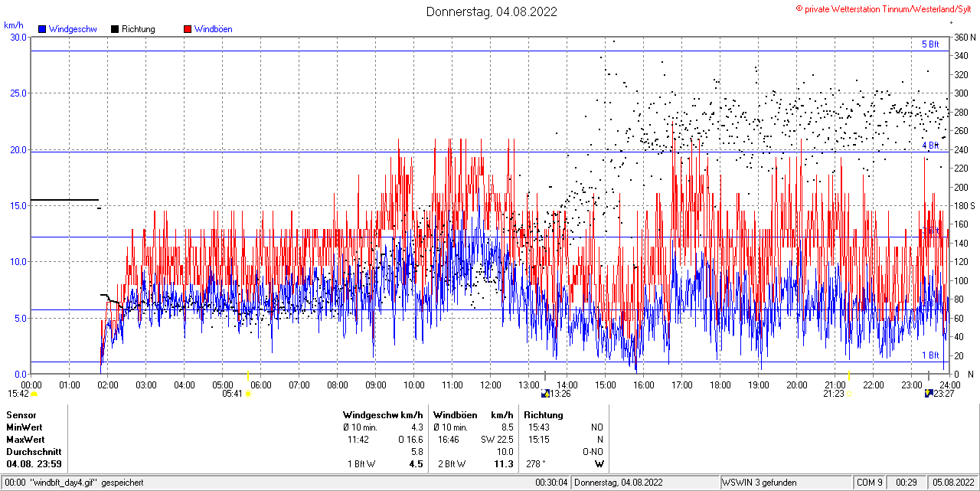Screen dimensions: 980x491
Task: Click the chart title Donnerstag, 04.08.2022
Action: pyautogui.click(x=492, y=11)
